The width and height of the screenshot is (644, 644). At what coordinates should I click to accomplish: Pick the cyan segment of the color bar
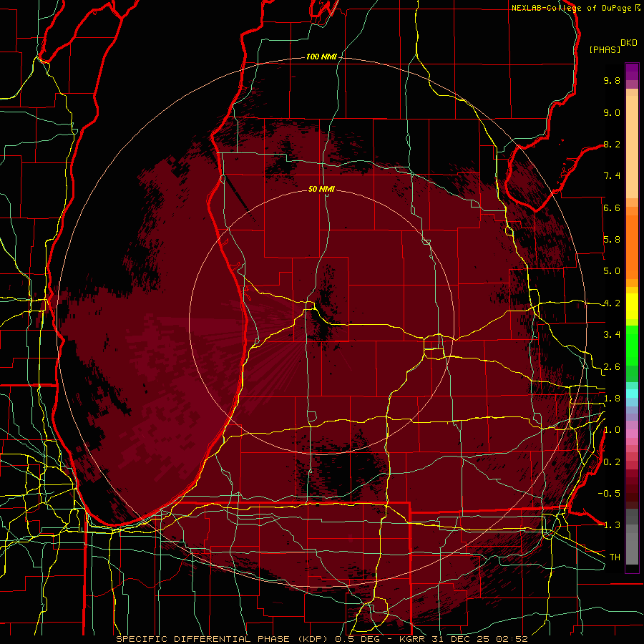tap(632, 394)
